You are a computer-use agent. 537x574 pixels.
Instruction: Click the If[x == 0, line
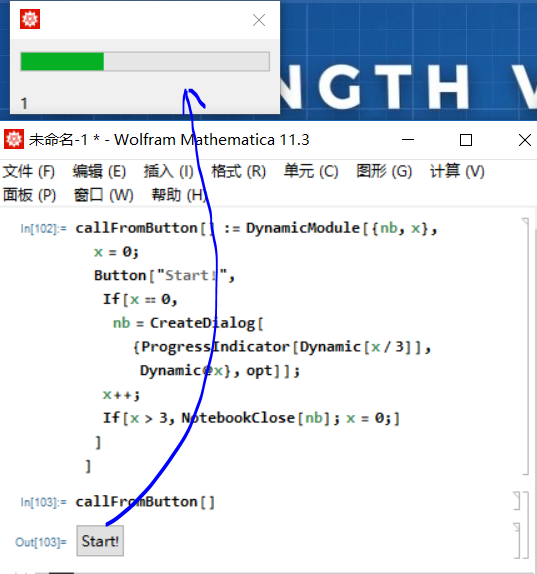[x=140, y=299]
